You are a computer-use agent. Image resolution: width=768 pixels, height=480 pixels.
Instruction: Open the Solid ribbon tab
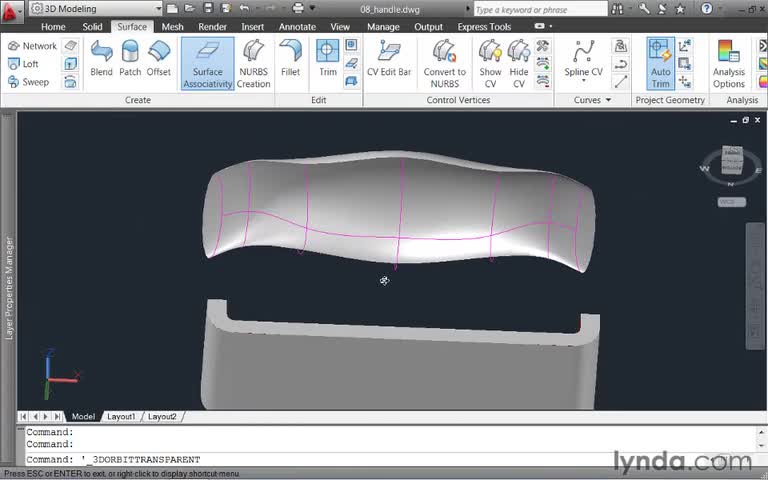pyautogui.click(x=92, y=27)
